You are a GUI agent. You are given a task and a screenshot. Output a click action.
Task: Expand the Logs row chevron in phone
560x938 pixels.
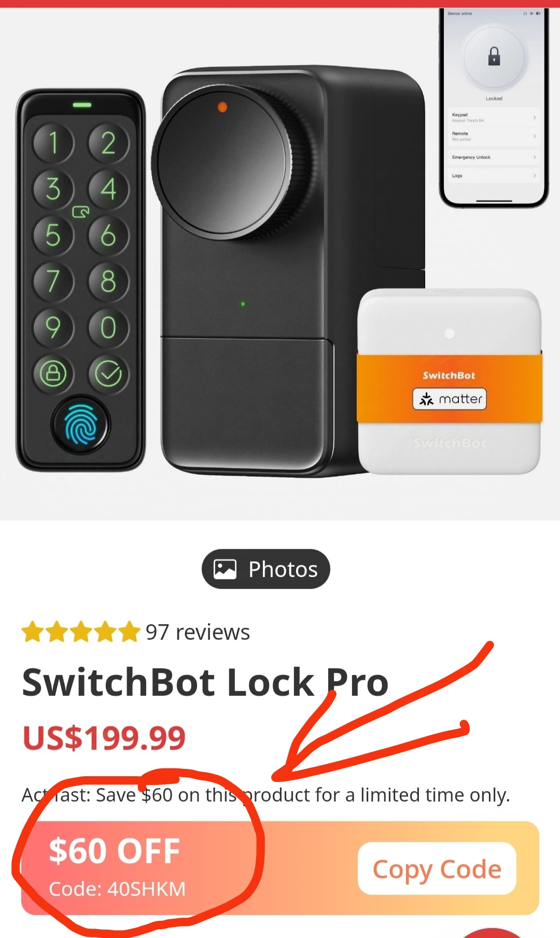[535, 176]
